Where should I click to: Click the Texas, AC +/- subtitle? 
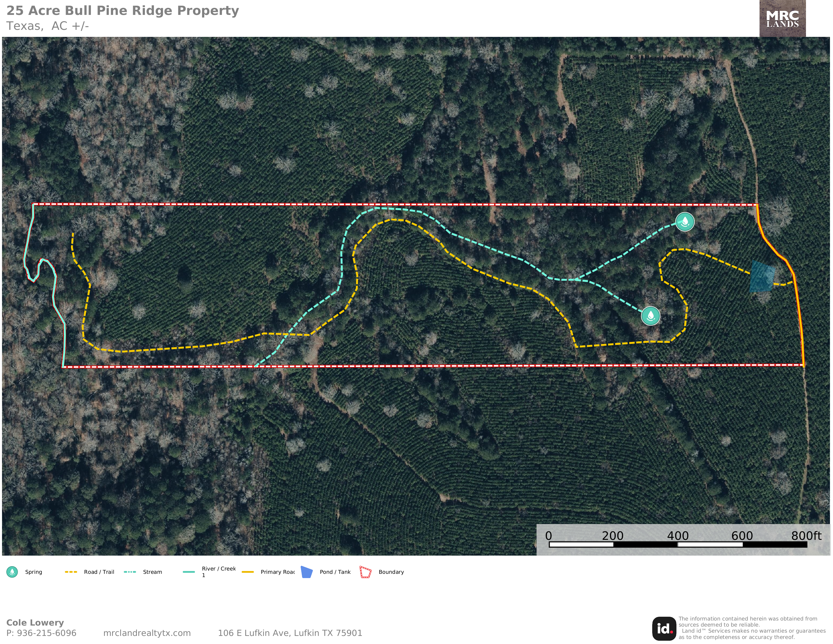click(48, 26)
